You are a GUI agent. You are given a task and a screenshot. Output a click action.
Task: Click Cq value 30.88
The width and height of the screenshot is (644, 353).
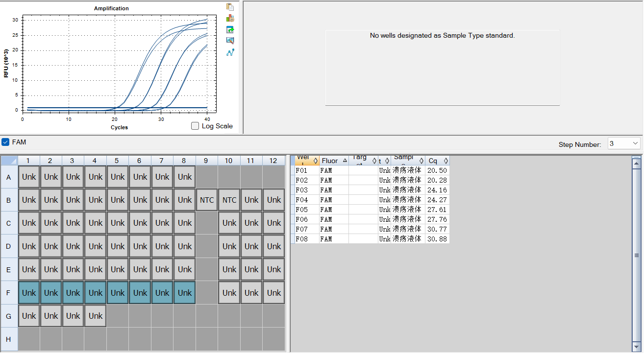pyautogui.click(x=437, y=239)
